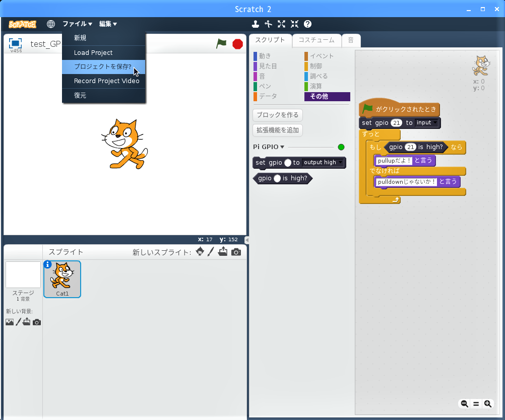505x420 pixels.
Task: Open the output high dropdown in the palette block
Action: pos(323,163)
